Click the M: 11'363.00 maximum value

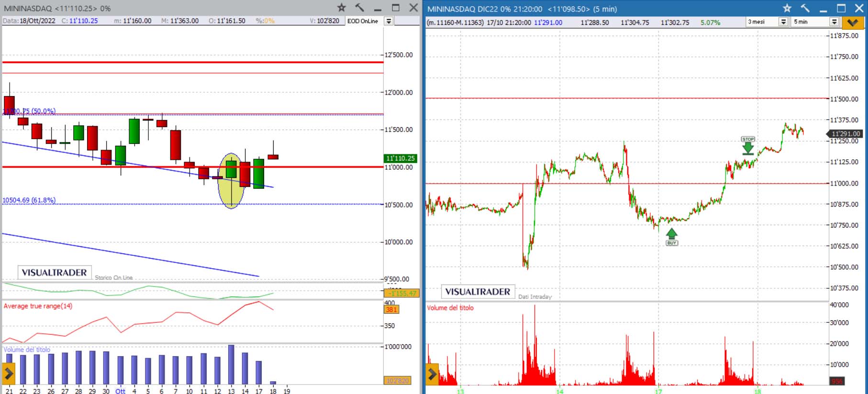(180, 21)
